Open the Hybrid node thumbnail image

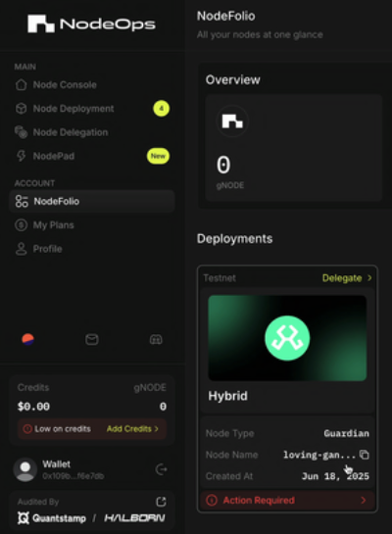287,338
